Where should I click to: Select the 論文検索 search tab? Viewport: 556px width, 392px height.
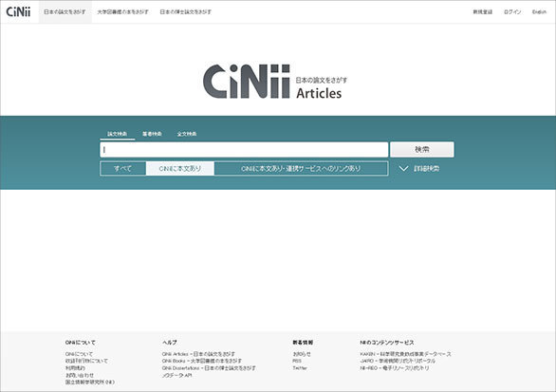pyautogui.click(x=118, y=134)
